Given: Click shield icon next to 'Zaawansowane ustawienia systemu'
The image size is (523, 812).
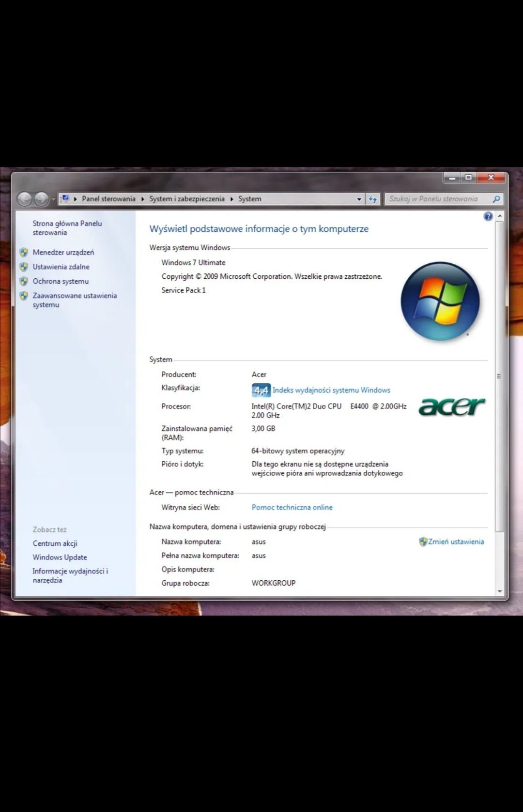Looking at the screenshot, I should [x=24, y=296].
